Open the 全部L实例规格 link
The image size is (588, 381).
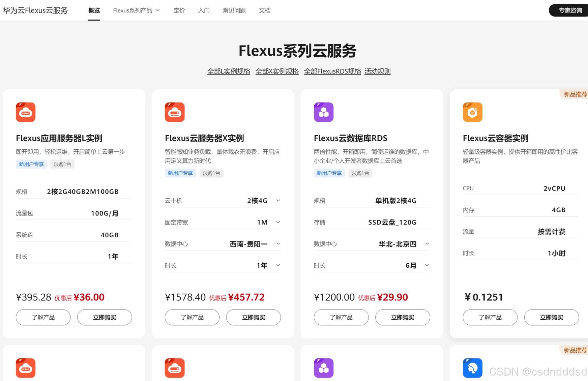[x=229, y=71]
